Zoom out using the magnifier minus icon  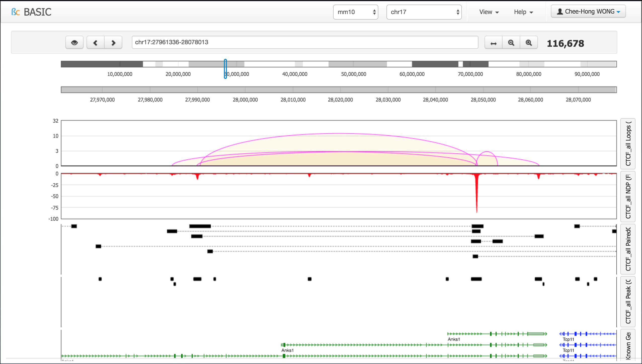[511, 43]
